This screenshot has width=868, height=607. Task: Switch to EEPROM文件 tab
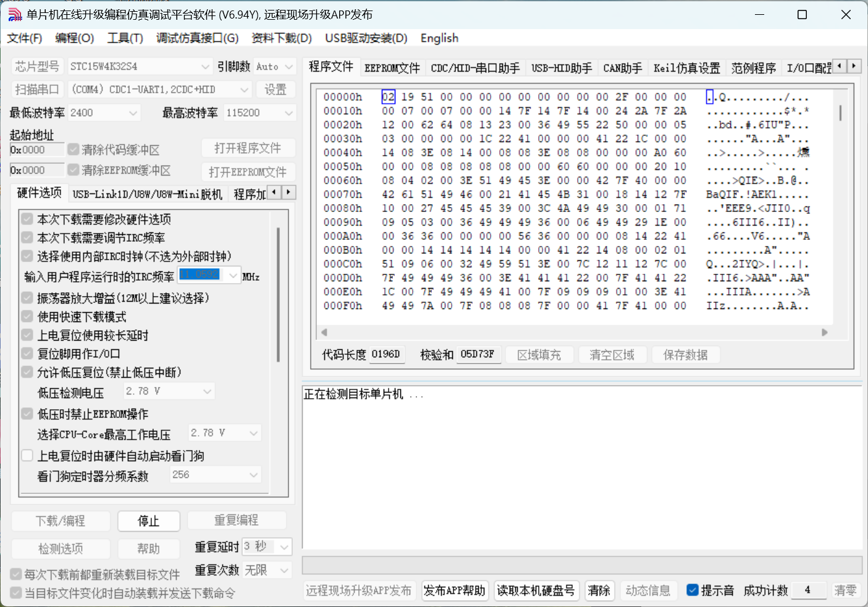(392, 68)
